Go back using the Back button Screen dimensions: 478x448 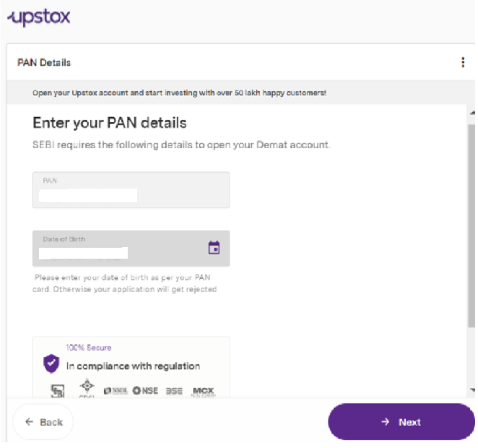[x=43, y=422]
